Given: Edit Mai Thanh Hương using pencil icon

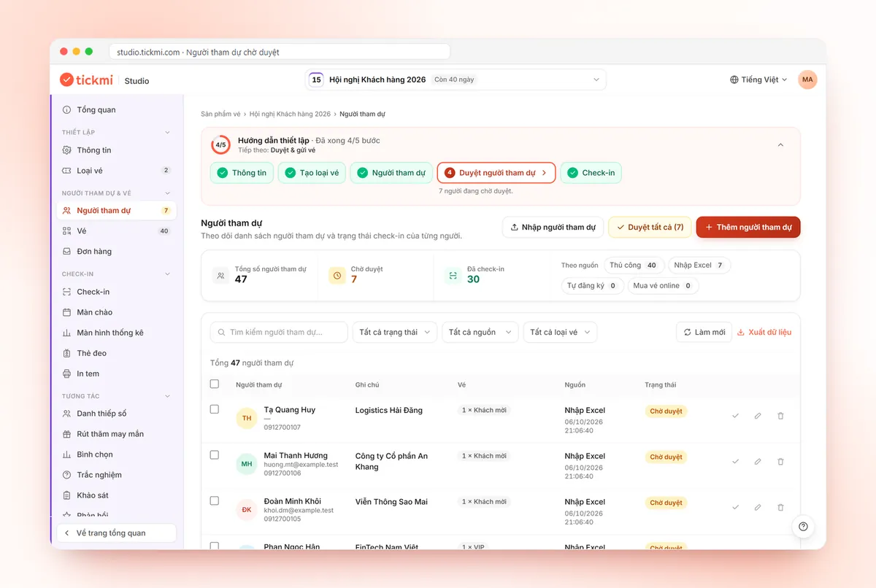Looking at the screenshot, I should [758, 462].
